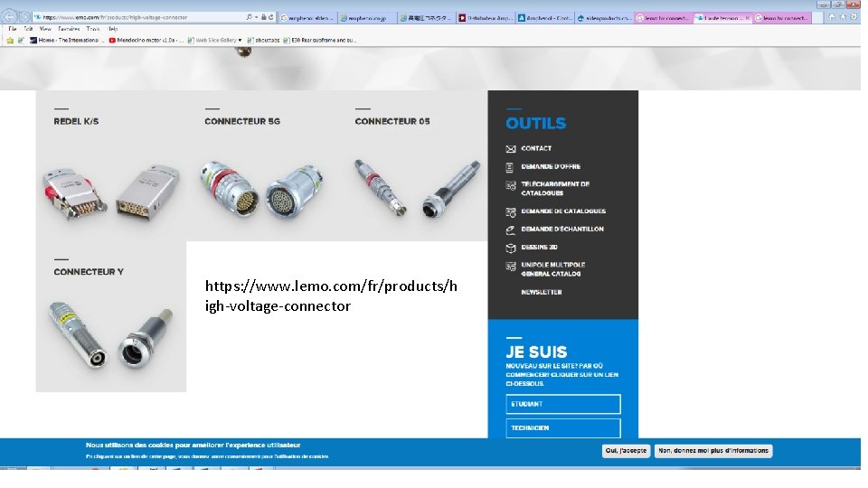Click the CONNECTEUR Y connector image
868x488 pixels.
point(110,335)
